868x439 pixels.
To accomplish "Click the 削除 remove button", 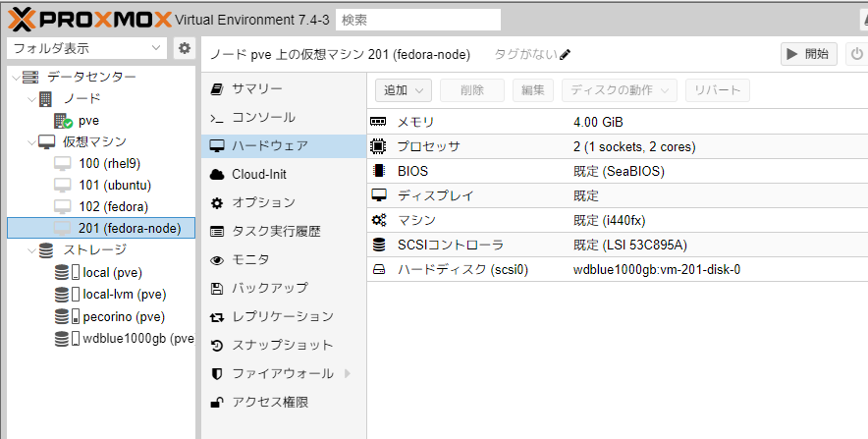I will click(472, 90).
